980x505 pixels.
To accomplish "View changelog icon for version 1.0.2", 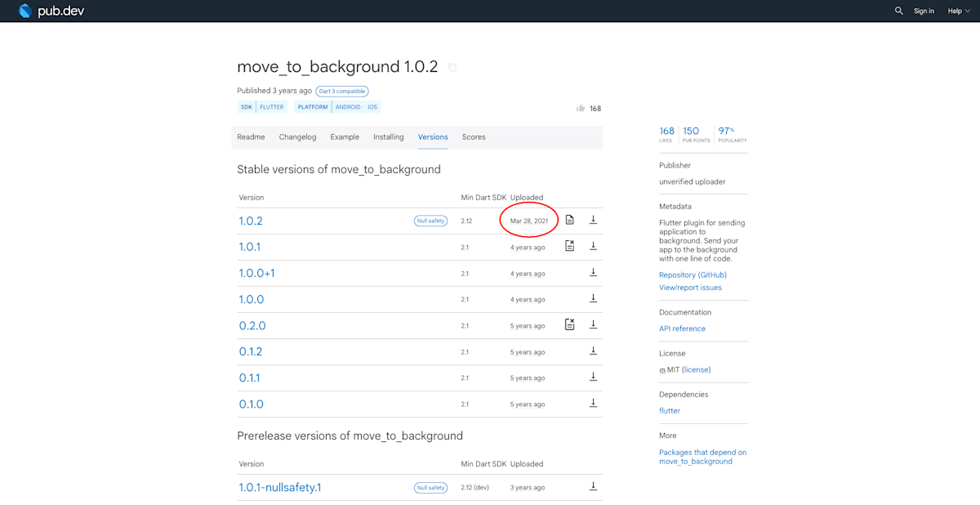I will pyautogui.click(x=570, y=220).
